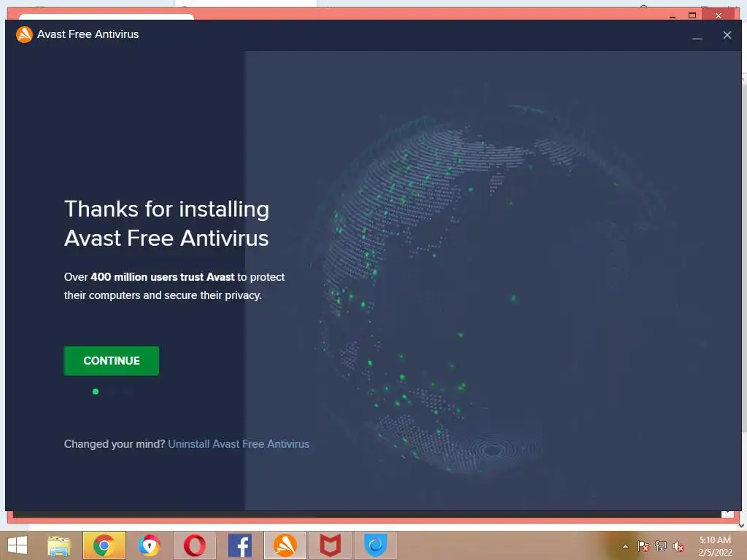The height and width of the screenshot is (560, 747).
Task: Show hidden system tray icons
Action: pyautogui.click(x=625, y=546)
